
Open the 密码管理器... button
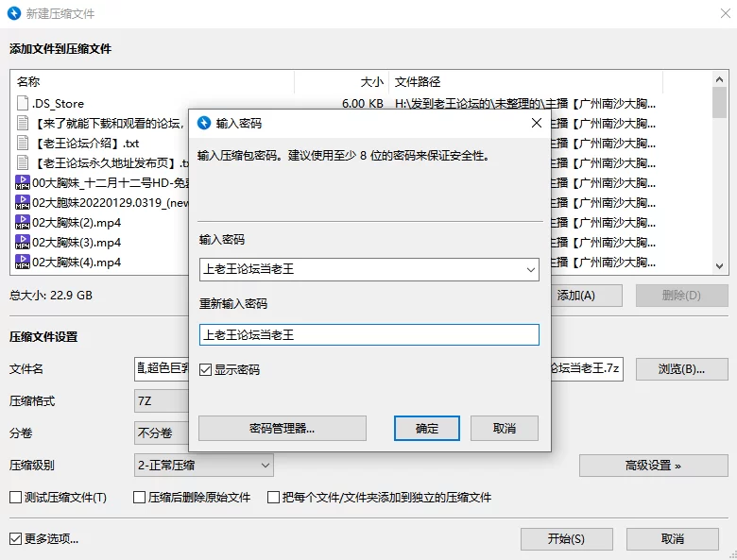(282, 428)
